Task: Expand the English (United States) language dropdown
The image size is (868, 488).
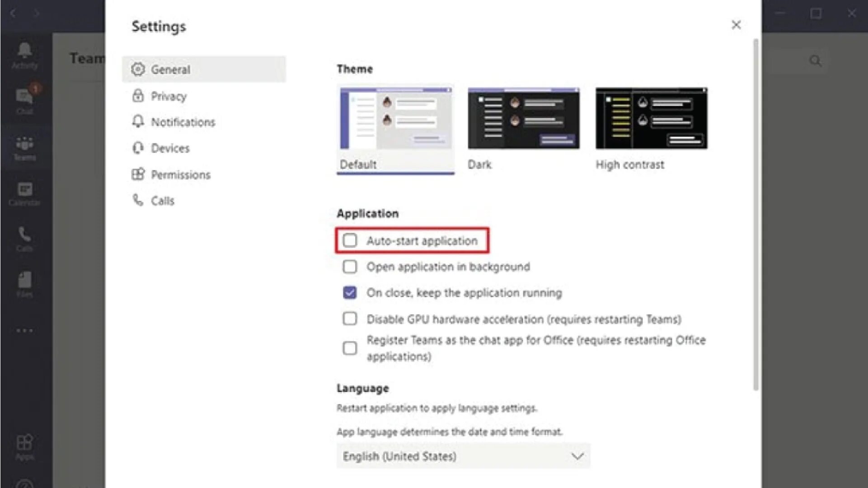Action: (463, 456)
